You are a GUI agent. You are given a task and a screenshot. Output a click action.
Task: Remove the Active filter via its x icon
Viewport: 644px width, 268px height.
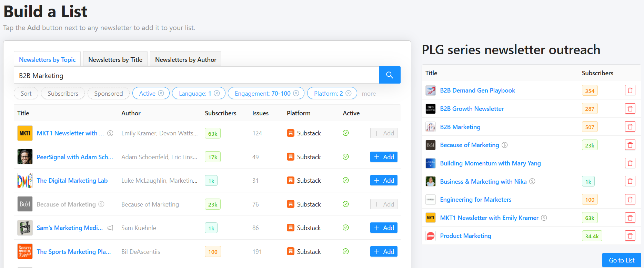pyautogui.click(x=161, y=93)
